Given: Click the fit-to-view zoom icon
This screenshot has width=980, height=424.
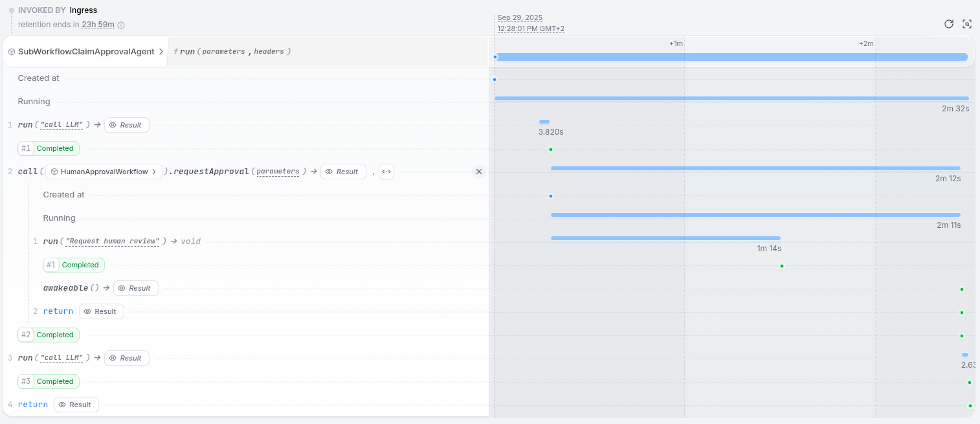Looking at the screenshot, I should 967,24.
